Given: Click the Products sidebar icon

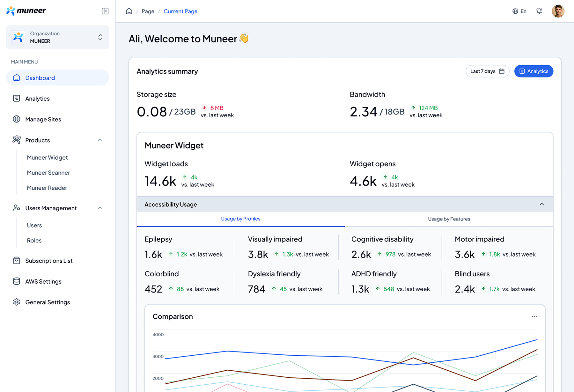Looking at the screenshot, I should click(17, 140).
